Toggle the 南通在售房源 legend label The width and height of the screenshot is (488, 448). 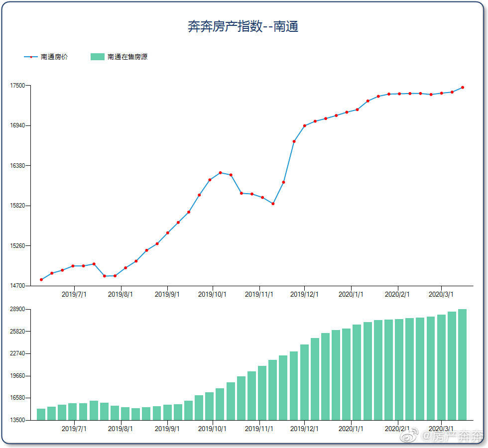[x=127, y=57]
